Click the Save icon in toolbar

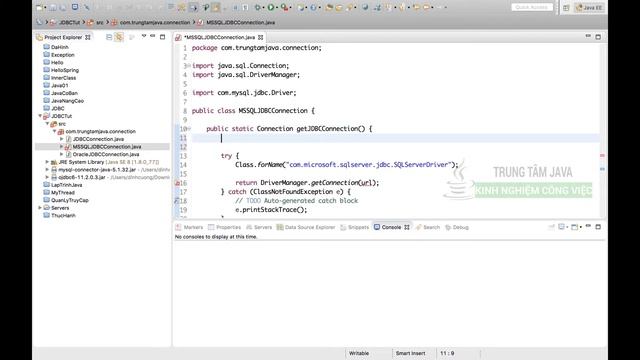[x=53, y=7]
